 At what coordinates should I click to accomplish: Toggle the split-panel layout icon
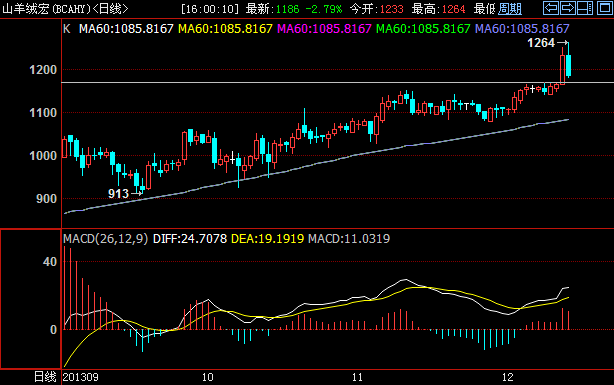coord(585,8)
